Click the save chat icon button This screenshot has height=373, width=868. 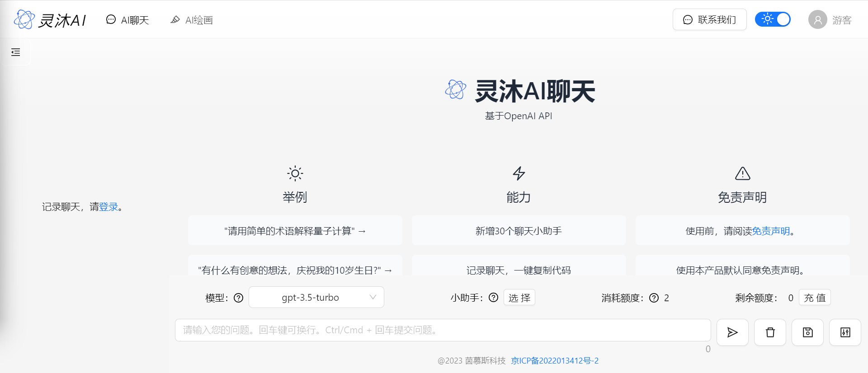pyautogui.click(x=808, y=332)
